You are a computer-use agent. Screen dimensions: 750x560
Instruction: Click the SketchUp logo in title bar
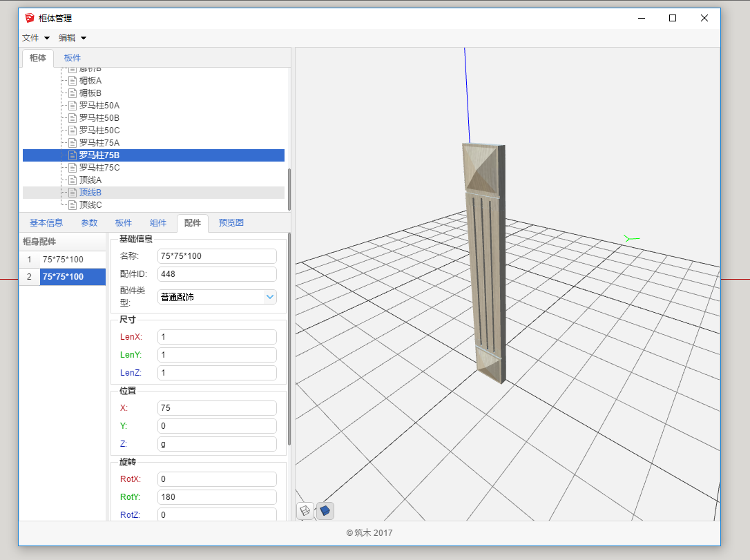pyautogui.click(x=30, y=19)
